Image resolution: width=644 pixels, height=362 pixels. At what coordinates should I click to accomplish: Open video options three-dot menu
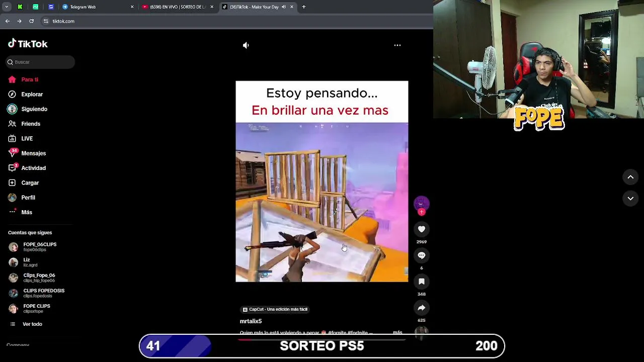click(x=397, y=45)
